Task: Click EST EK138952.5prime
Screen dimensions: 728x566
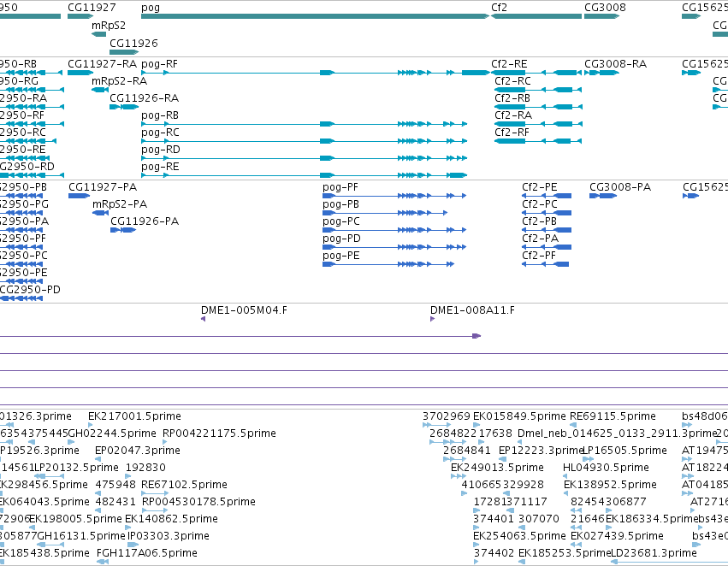Action: (x=610, y=485)
